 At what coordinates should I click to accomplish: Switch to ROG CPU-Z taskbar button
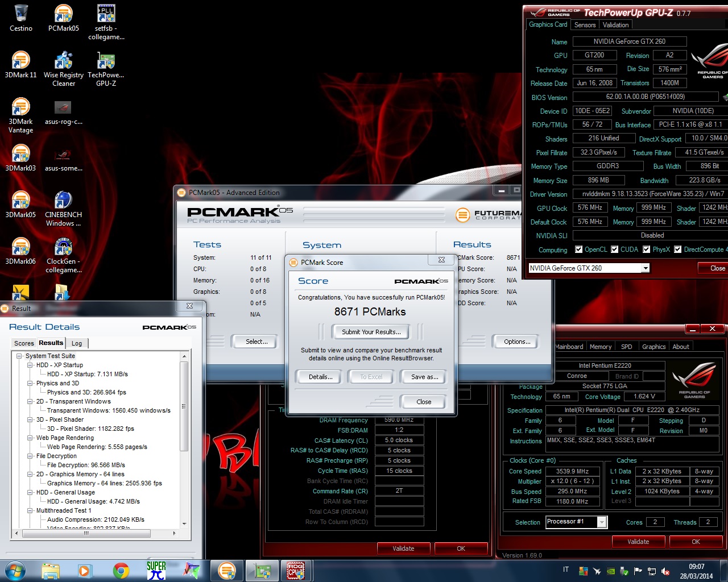coord(296,571)
